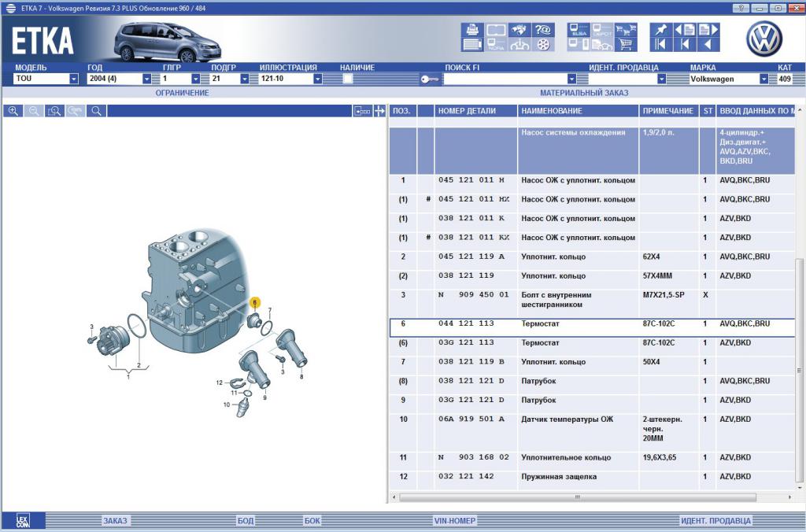806x532 pixels.
Task: Click the question mark email help icon
Action: click(x=543, y=30)
